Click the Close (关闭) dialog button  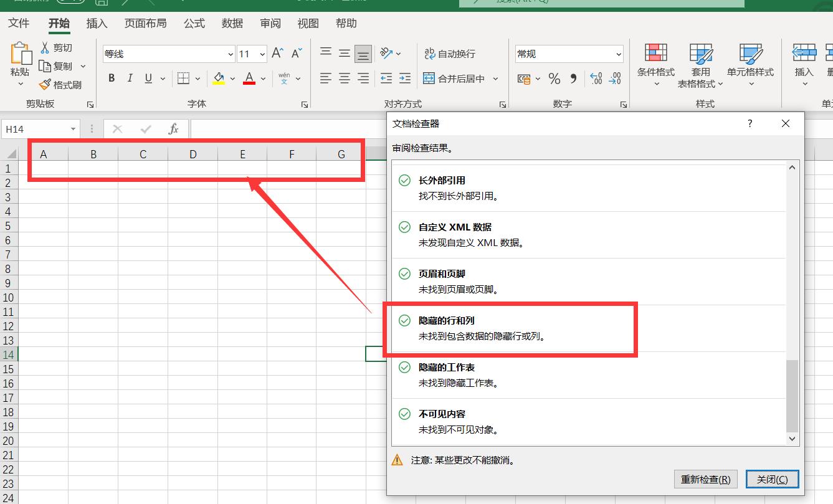(x=772, y=479)
